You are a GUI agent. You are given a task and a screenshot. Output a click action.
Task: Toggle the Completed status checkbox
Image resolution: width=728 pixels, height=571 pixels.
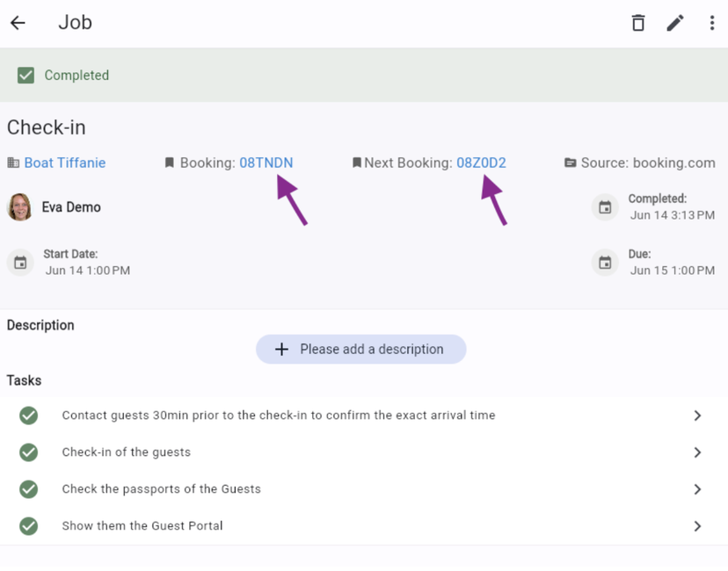pyautogui.click(x=26, y=76)
